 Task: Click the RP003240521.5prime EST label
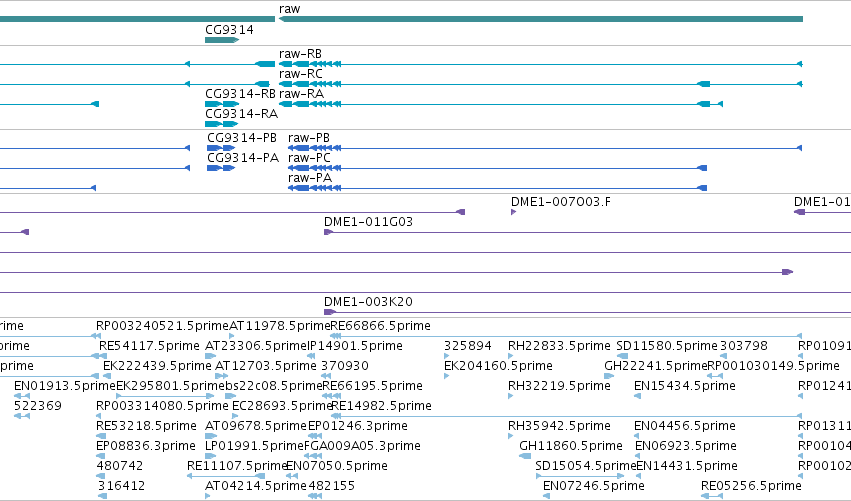pyautogui.click(x=162, y=326)
